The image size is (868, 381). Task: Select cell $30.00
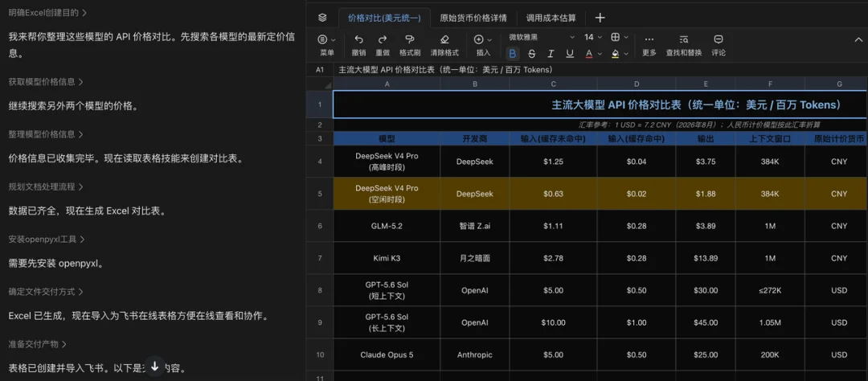point(706,290)
